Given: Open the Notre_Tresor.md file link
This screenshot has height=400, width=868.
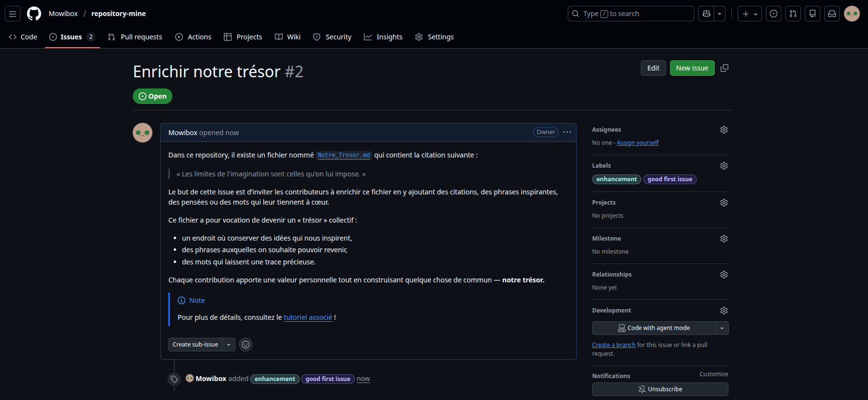Looking at the screenshot, I should point(344,155).
